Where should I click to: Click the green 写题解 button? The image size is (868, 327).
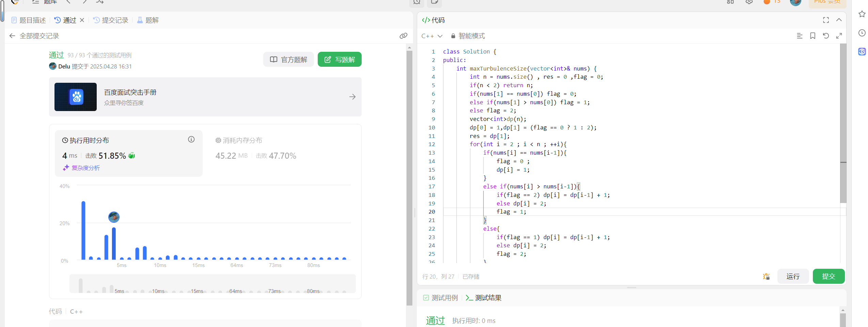tap(340, 60)
